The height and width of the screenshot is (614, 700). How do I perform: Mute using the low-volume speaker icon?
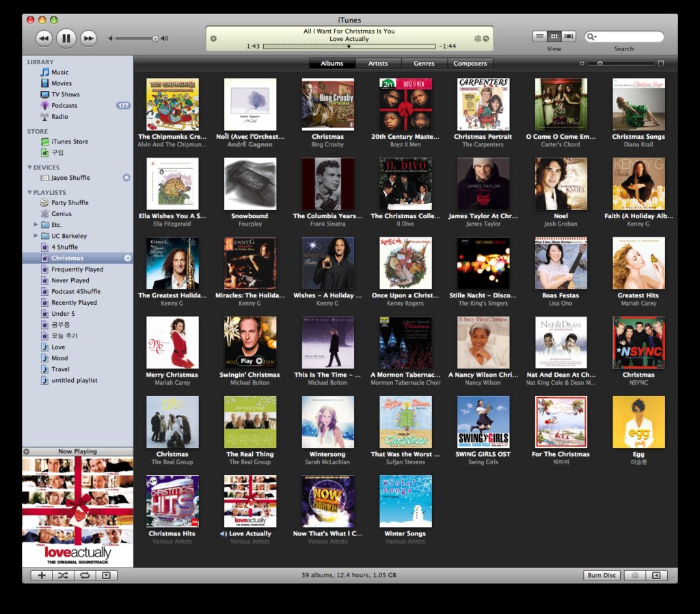click(111, 38)
